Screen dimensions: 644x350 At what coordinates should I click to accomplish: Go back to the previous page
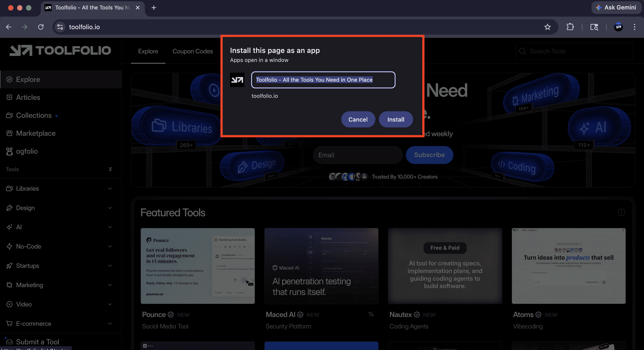(x=9, y=27)
